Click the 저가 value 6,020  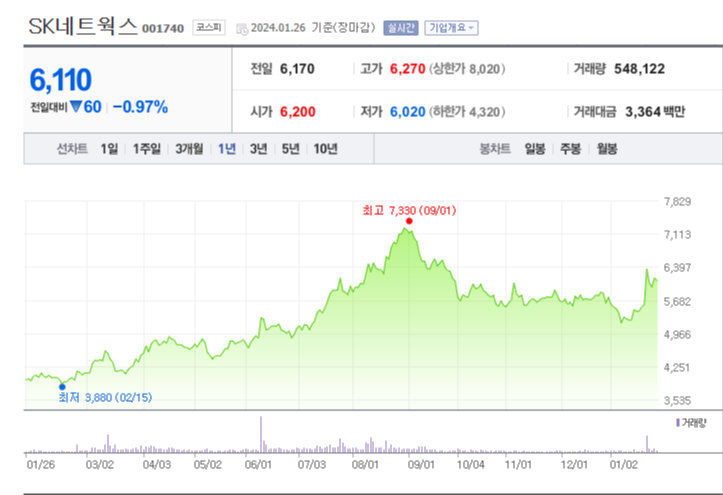[x=408, y=112]
